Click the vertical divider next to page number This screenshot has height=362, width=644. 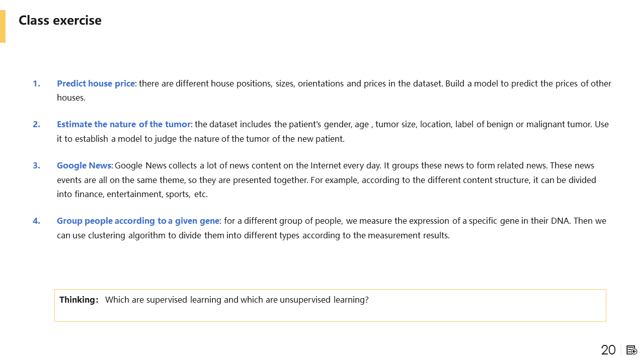[621, 350]
